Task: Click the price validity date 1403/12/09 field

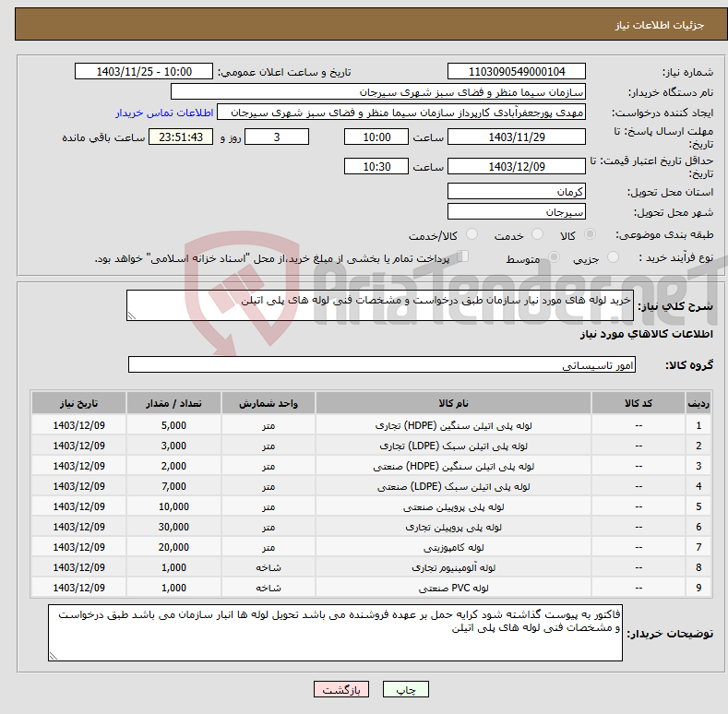Action: pos(517,166)
